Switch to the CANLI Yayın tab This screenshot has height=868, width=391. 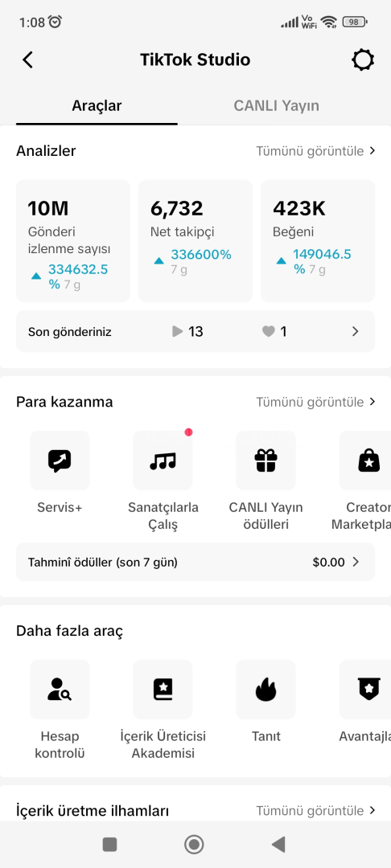pyautogui.click(x=277, y=106)
